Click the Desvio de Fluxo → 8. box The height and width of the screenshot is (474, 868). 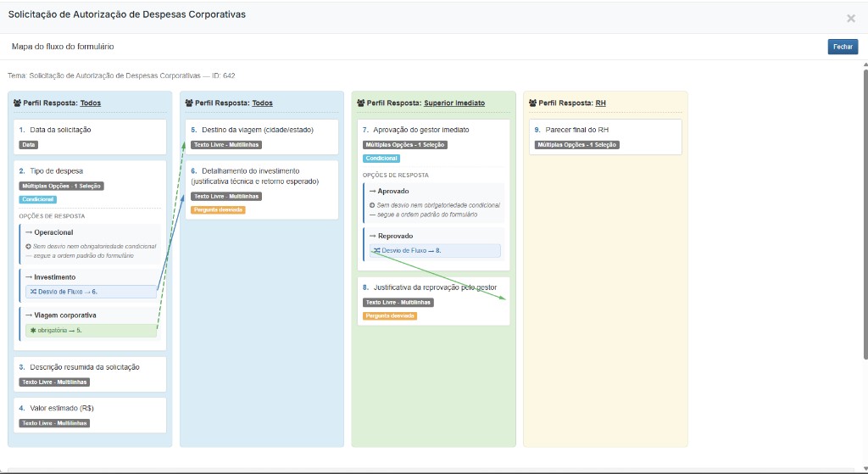435,250
